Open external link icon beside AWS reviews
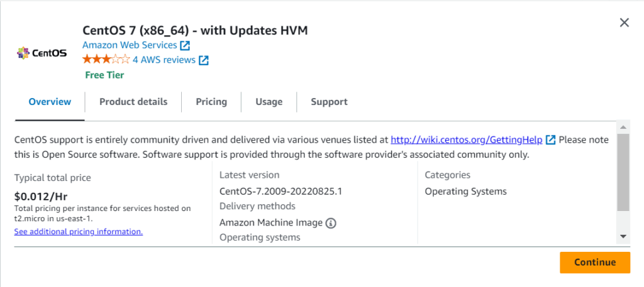The image size is (644, 287). pyautogui.click(x=204, y=60)
